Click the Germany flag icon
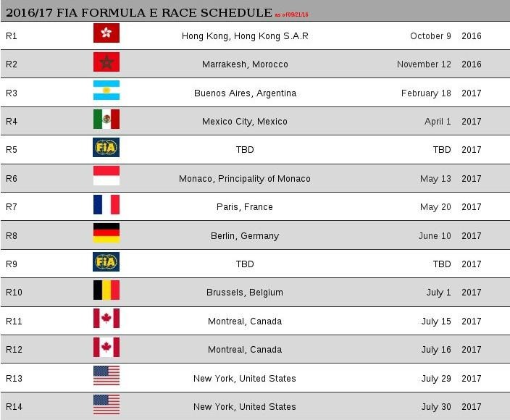510x420 pixels. [106, 232]
